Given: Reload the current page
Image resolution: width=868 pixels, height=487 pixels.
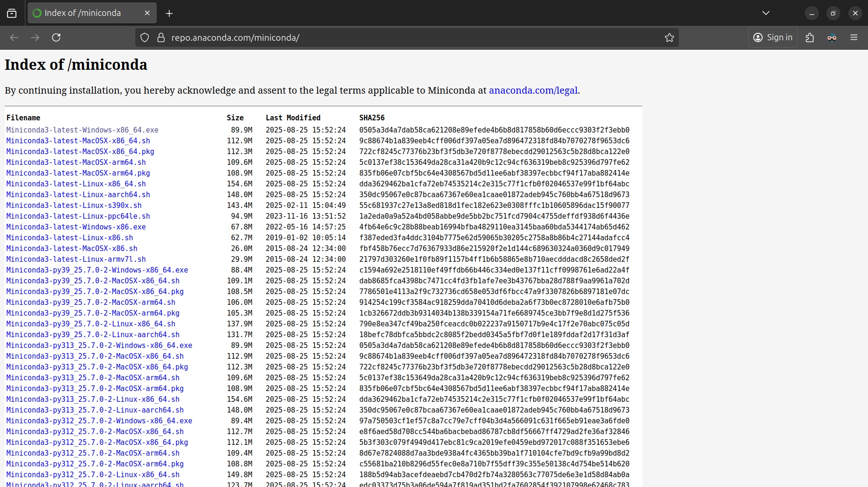Looking at the screenshot, I should point(56,37).
